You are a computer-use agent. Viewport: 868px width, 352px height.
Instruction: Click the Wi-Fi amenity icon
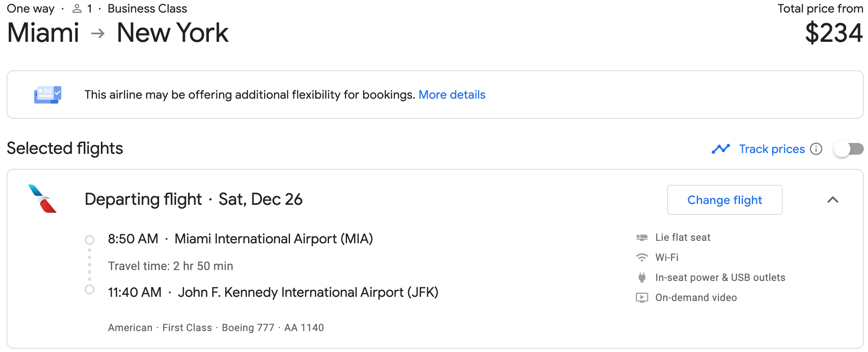click(642, 258)
